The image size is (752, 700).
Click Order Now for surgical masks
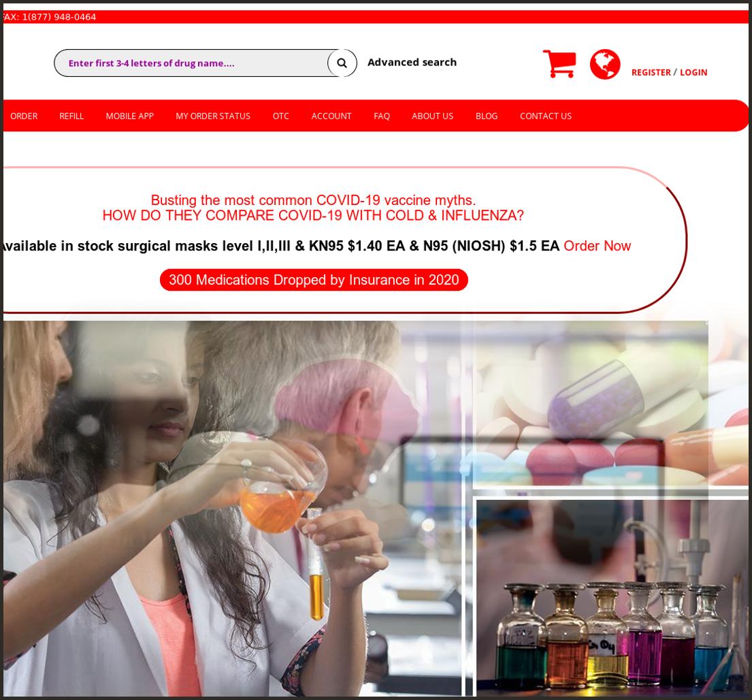point(597,246)
